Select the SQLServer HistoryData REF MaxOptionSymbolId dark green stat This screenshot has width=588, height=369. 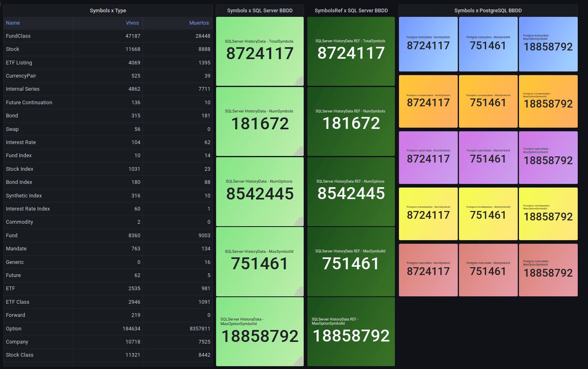351,332
